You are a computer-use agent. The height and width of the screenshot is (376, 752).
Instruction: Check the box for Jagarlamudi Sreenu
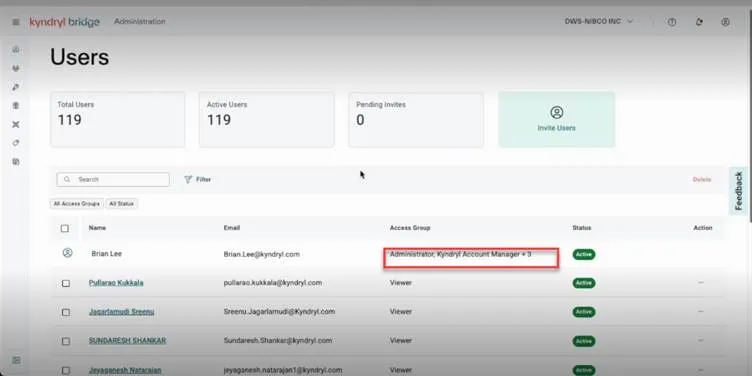tap(66, 313)
